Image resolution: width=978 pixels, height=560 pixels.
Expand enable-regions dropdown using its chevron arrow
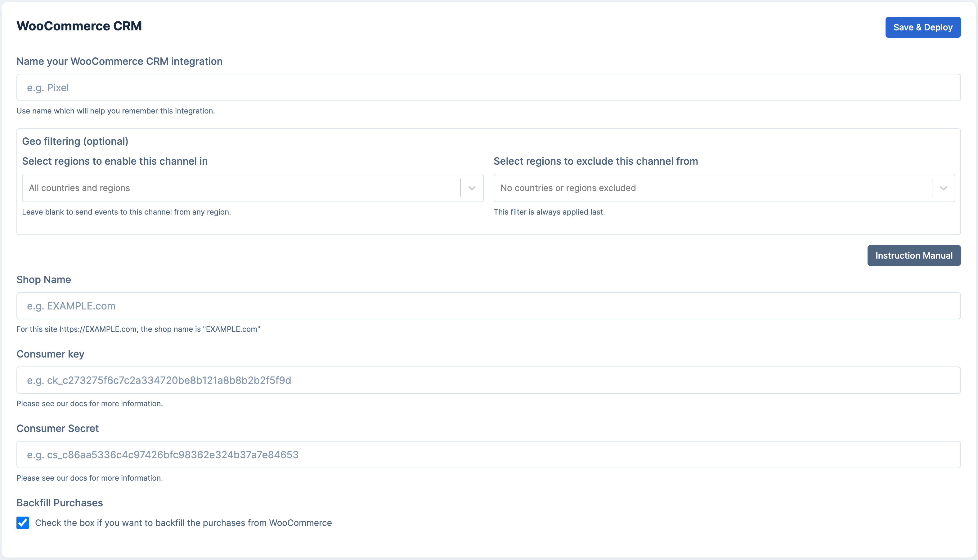[x=472, y=188]
